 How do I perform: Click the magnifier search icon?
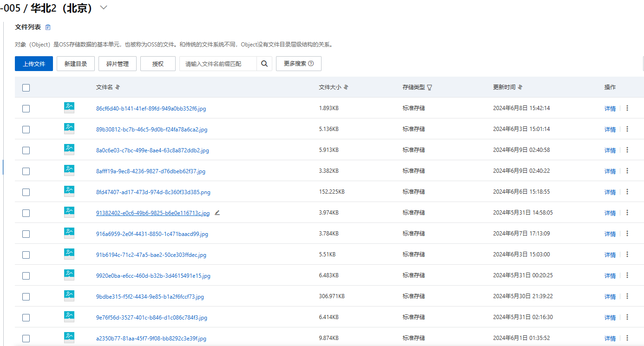tap(264, 64)
